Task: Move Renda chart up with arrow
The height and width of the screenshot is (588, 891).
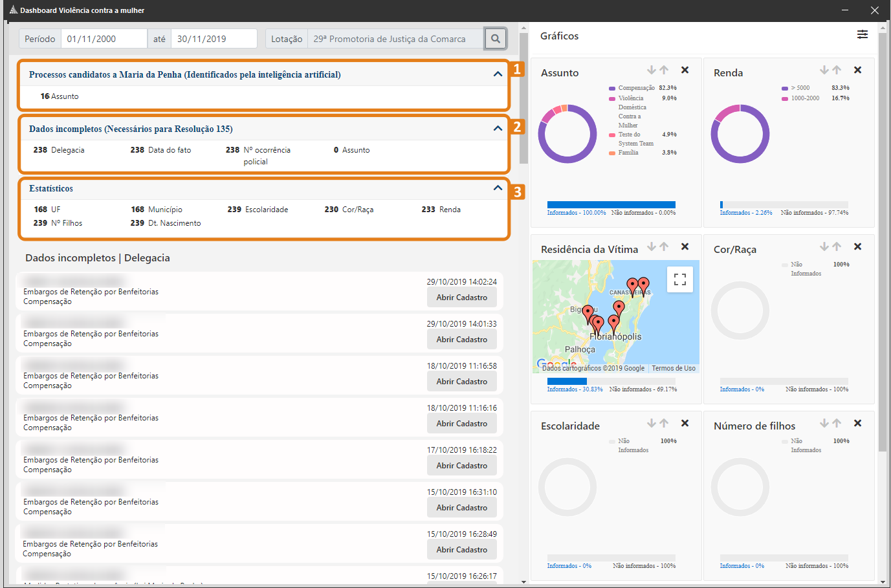Action: pyautogui.click(x=837, y=70)
